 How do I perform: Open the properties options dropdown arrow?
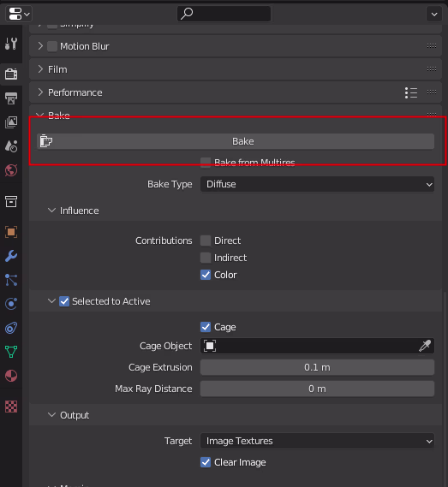click(434, 14)
